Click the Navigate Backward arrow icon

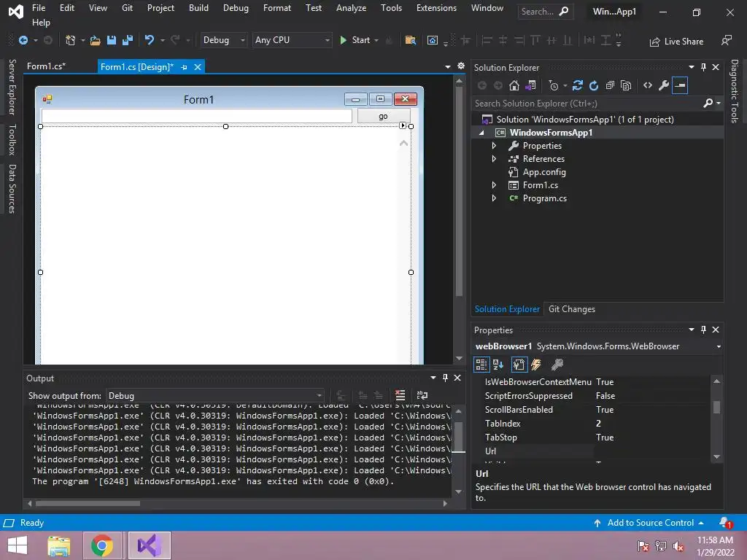[x=23, y=41]
